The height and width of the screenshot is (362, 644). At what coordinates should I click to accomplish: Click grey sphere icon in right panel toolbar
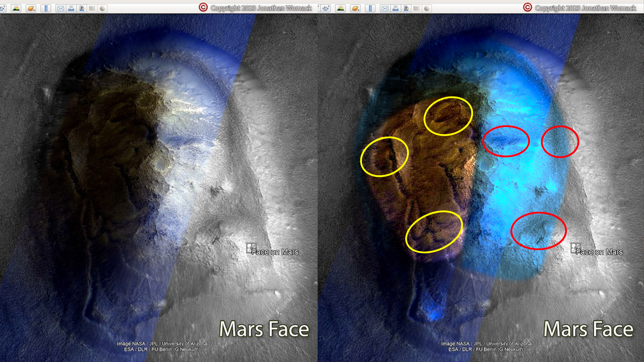[427, 8]
